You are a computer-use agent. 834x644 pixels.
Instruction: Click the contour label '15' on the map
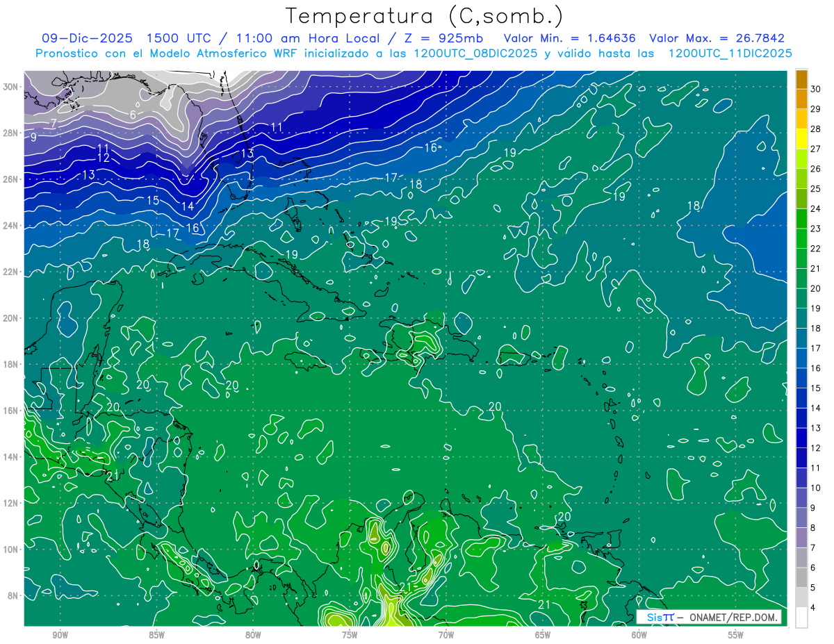[152, 200]
